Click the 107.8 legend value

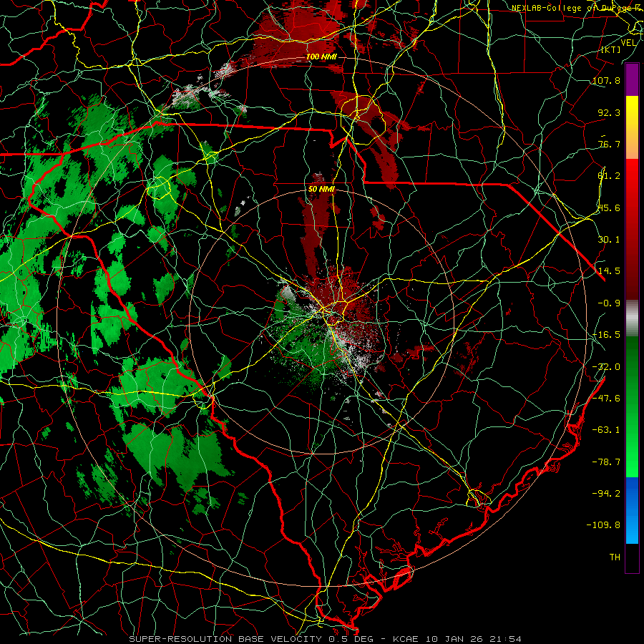pyautogui.click(x=606, y=81)
